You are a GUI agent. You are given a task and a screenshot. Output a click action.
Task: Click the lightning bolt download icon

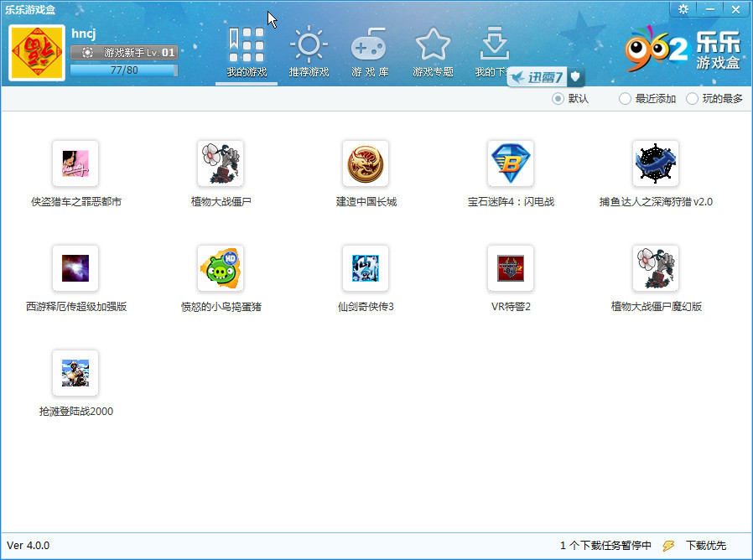click(x=668, y=546)
